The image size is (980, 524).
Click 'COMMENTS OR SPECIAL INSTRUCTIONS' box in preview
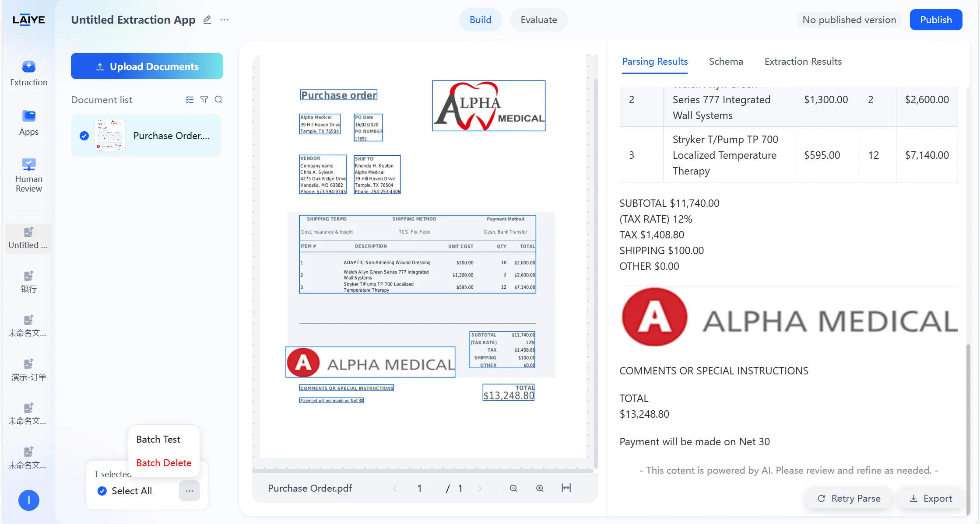coord(347,388)
